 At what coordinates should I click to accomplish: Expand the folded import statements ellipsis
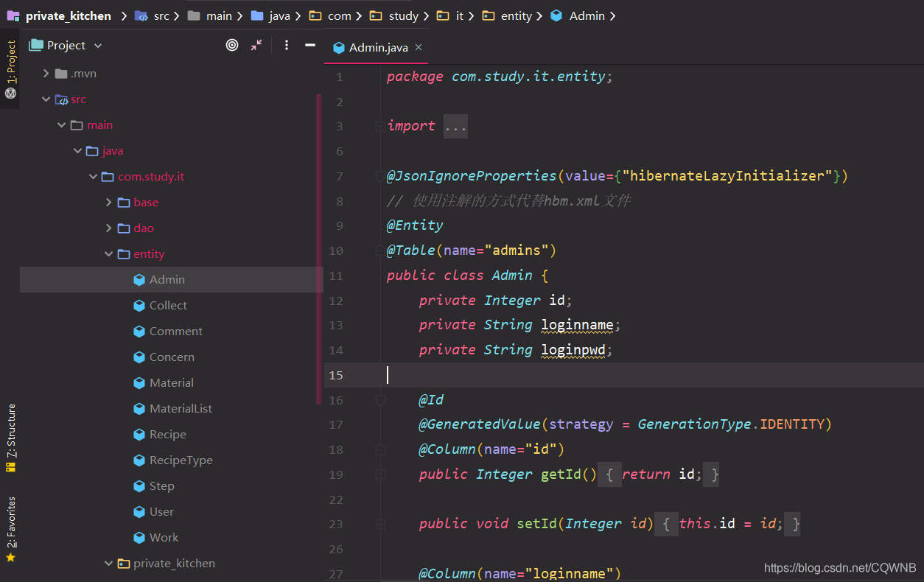pos(455,127)
